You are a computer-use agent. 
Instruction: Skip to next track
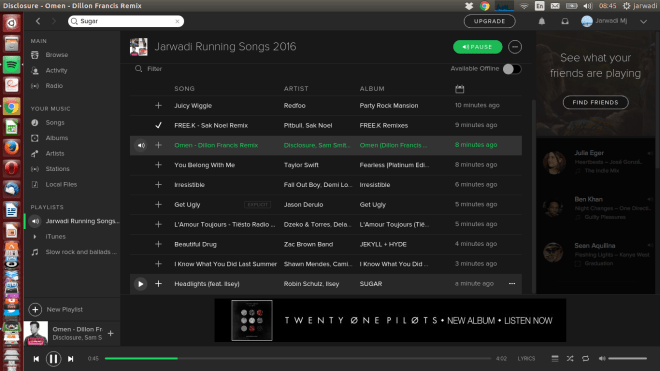[71, 359]
